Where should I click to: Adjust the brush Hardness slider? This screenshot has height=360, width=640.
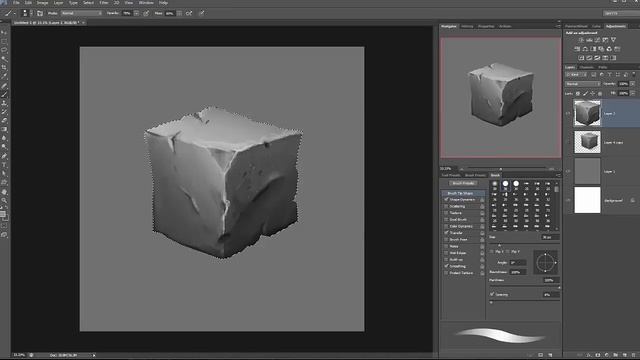[559, 288]
